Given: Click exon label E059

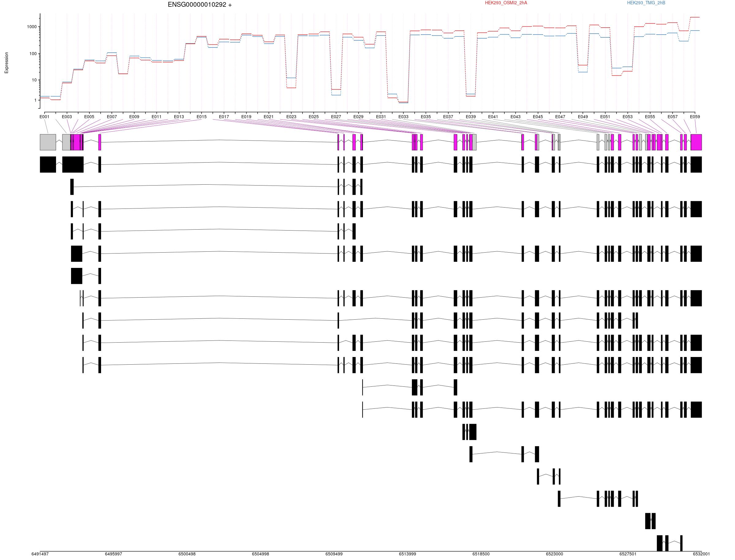Looking at the screenshot, I should [695, 117].
